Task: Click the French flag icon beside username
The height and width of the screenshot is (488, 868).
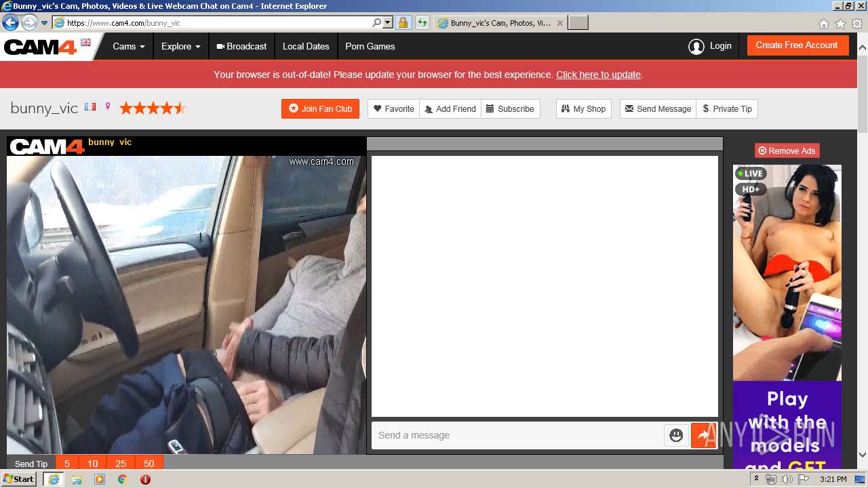Action: click(90, 107)
